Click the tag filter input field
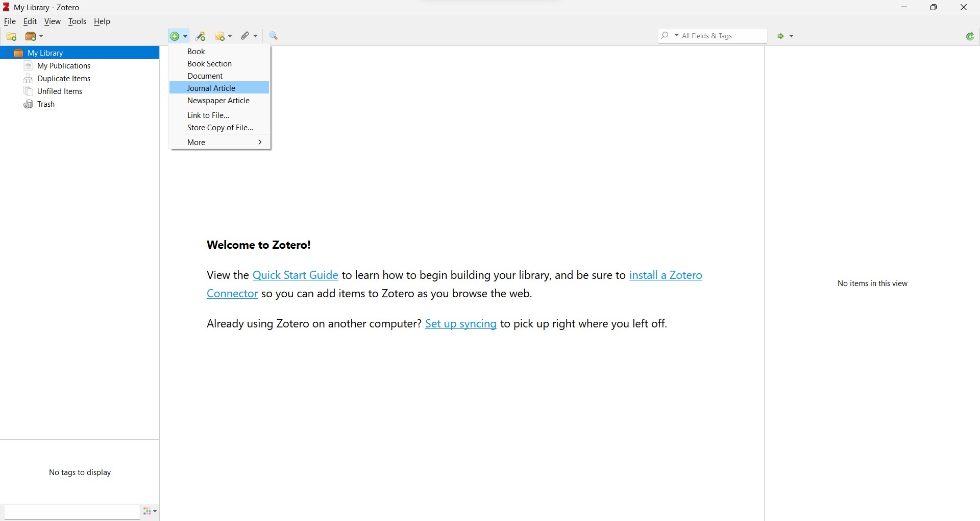 pos(71,512)
